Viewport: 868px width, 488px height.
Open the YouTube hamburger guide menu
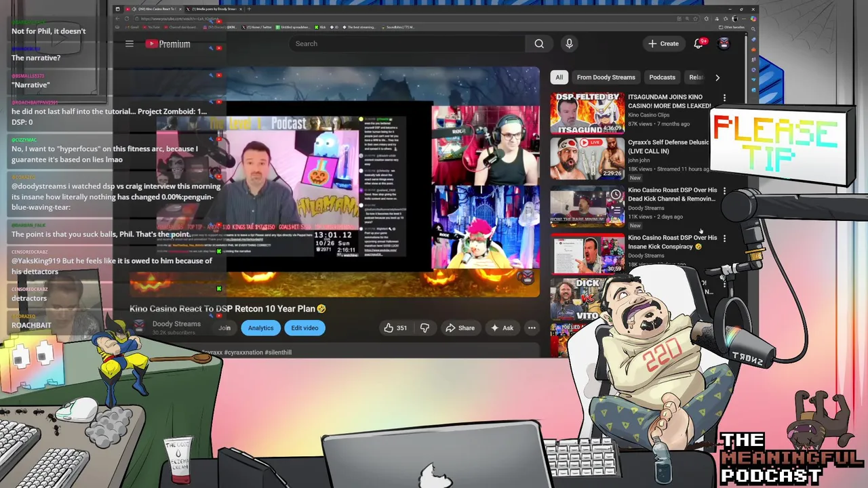point(130,43)
